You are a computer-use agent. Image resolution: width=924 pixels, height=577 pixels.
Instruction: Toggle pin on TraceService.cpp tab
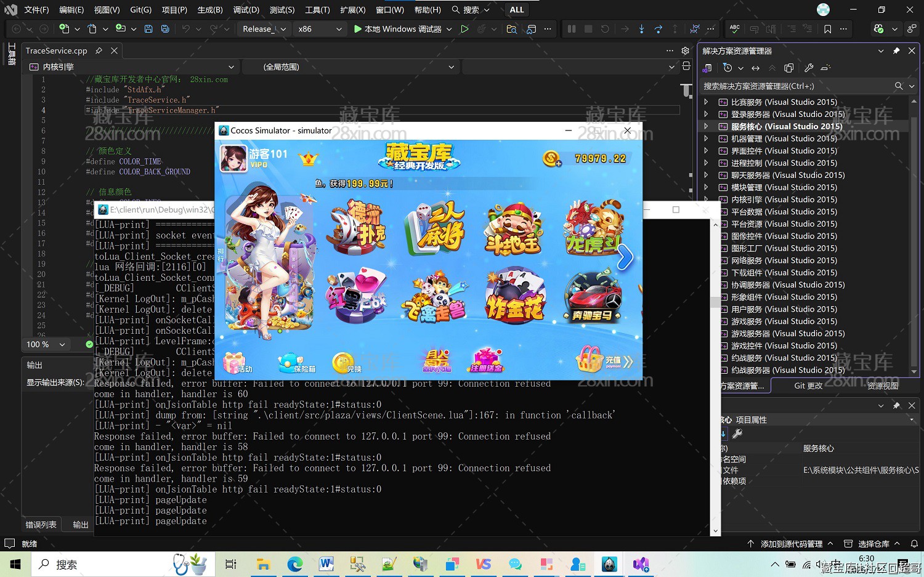99,50
